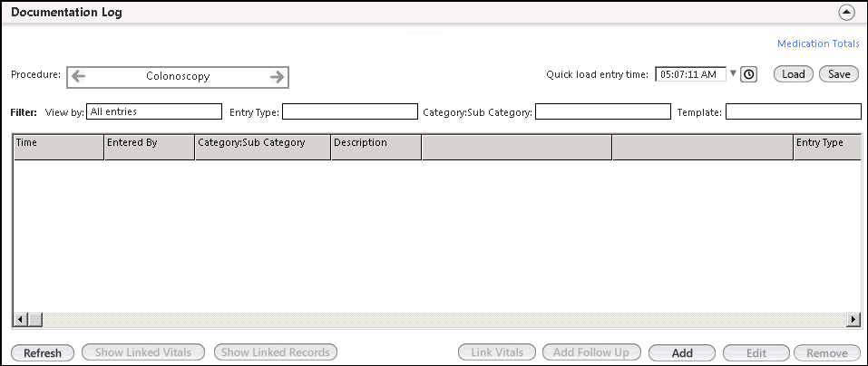This screenshot has height=366, width=868.
Task: Click the Show Linked Vitals button
Action: pyautogui.click(x=142, y=352)
